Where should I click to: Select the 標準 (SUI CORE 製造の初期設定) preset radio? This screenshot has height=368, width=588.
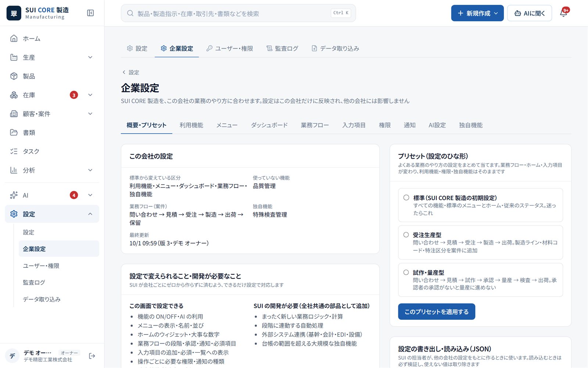coord(406,198)
